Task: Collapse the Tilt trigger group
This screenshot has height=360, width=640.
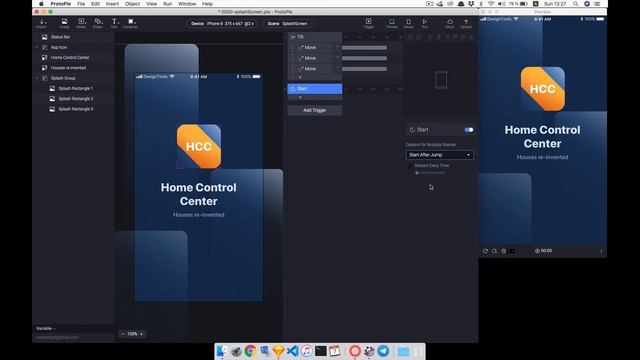Action: 293,37
